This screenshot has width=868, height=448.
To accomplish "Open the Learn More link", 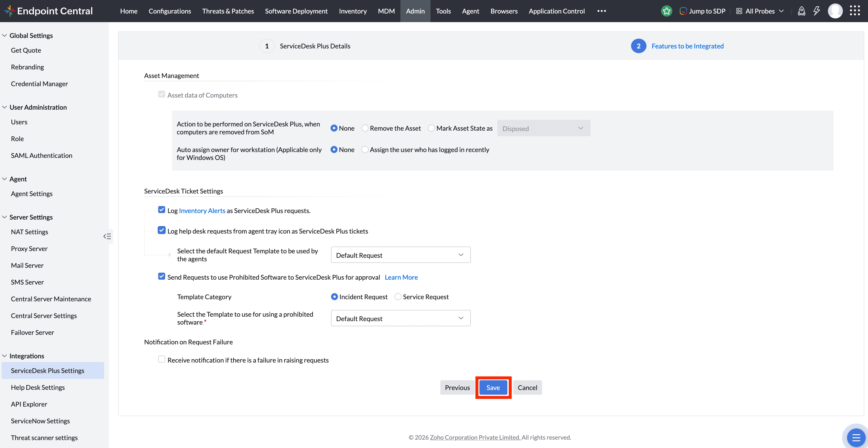I will (x=401, y=277).
